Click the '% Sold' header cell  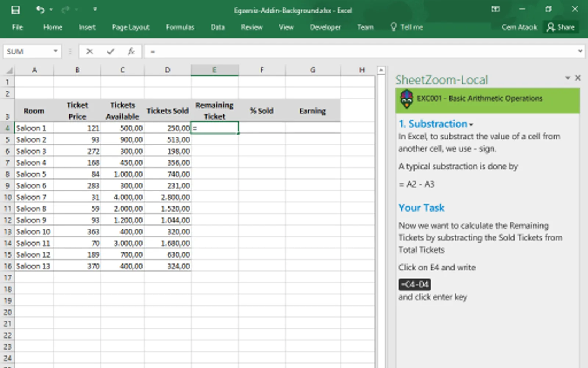point(262,111)
